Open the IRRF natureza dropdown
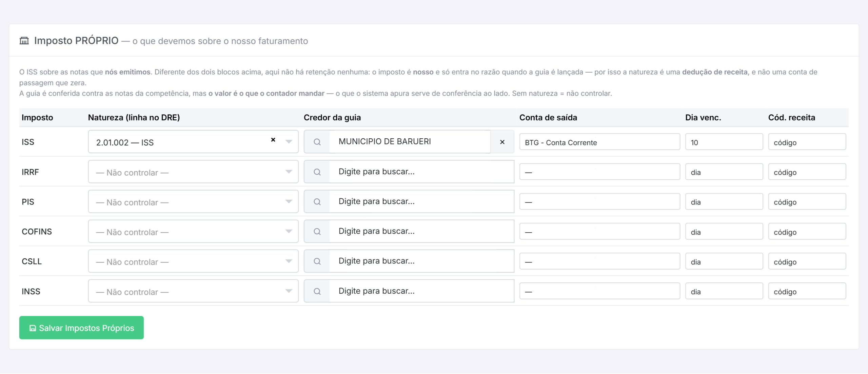 tap(193, 172)
